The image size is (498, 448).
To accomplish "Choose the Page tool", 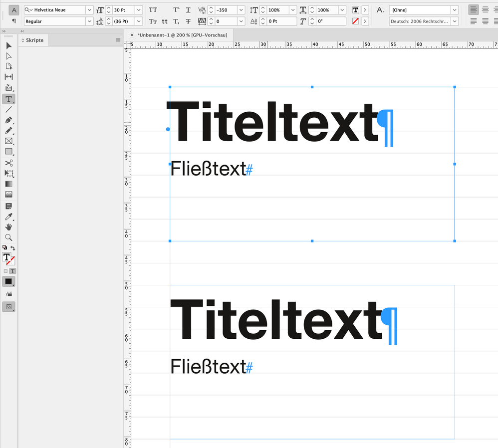I will pos(8,66).
